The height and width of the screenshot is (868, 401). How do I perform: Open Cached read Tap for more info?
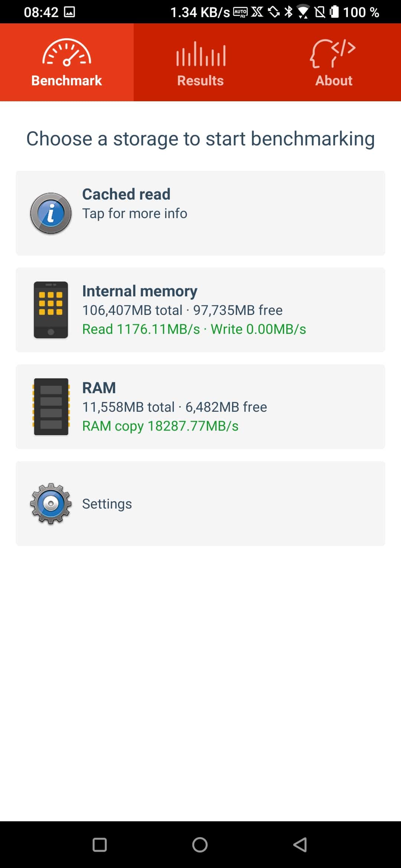(x=200, y=213)
